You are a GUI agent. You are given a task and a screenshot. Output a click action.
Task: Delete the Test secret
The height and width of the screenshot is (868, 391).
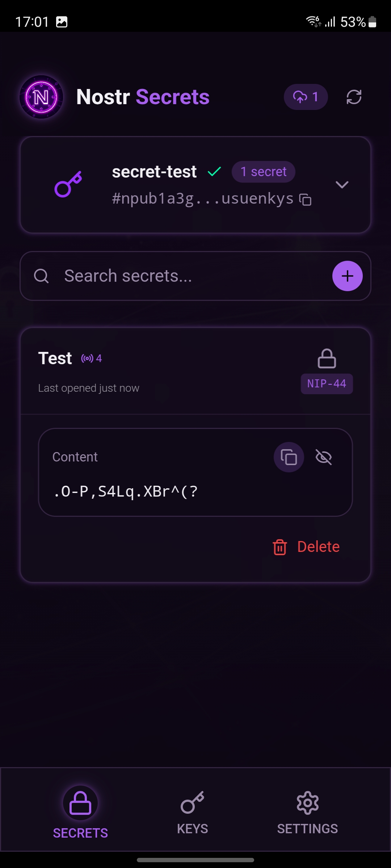(x=306, y=546)
